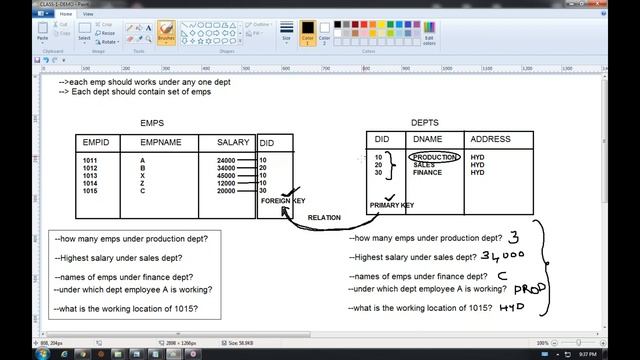Pick the Five-point star shape

200,41
